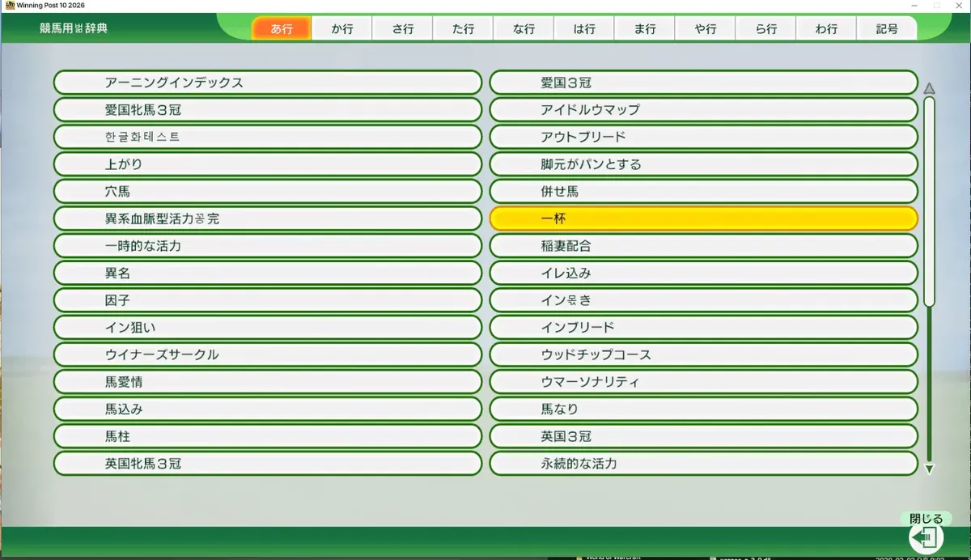Open the 馬柱 entry

tap(268, 436)
